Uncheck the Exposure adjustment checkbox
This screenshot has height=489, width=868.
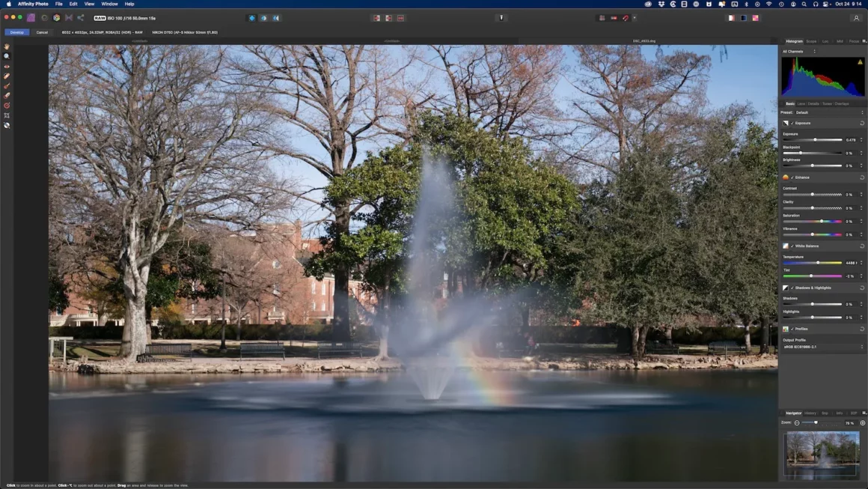792,123
